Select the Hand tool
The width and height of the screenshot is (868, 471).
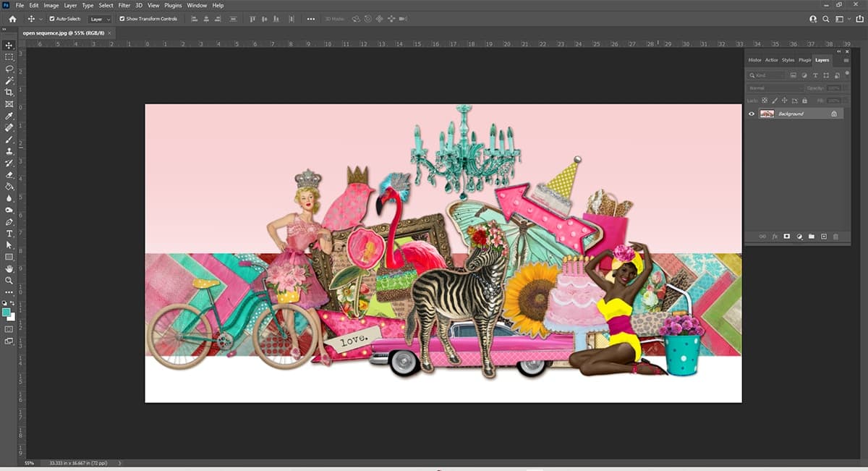(9, 268)
